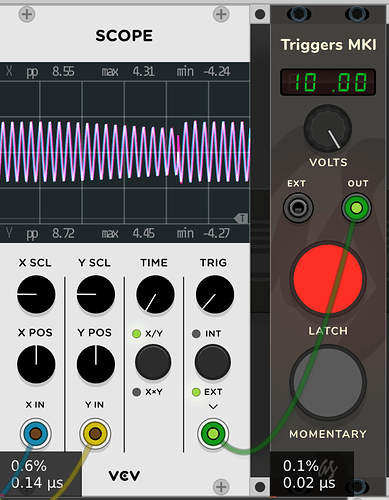389x500 pixels.
Task: Click the MOMENTARY label
Action: click(328, 434)
